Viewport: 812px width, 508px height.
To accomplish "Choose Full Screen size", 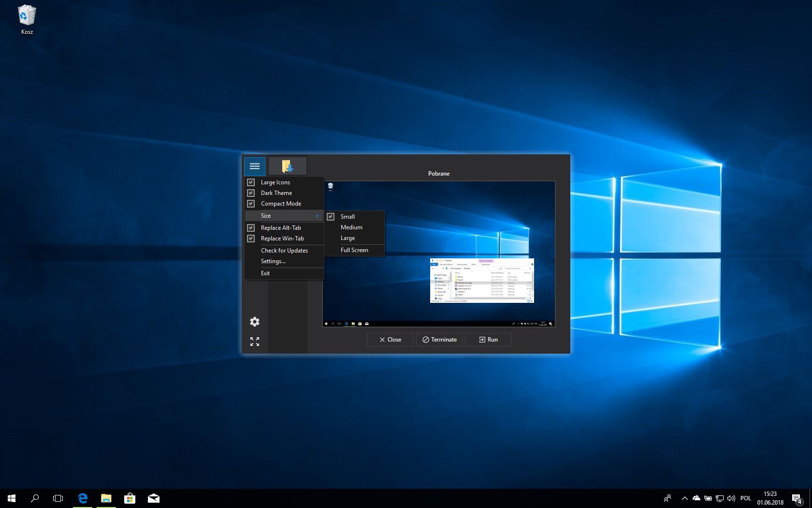I will click(355, 250).
